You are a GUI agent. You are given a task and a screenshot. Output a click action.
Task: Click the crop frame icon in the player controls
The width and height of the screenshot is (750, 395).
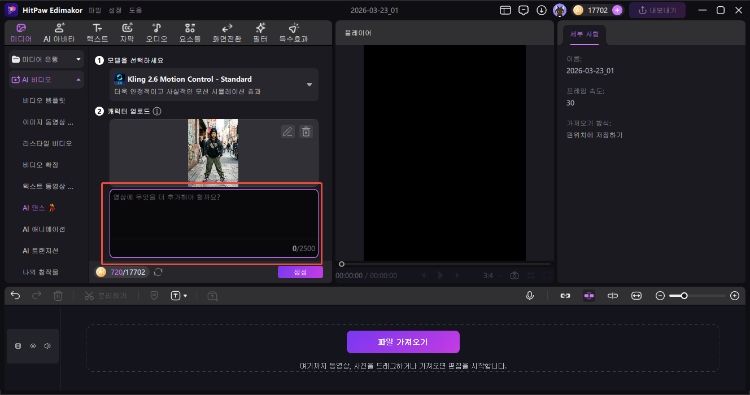[530, 275]
